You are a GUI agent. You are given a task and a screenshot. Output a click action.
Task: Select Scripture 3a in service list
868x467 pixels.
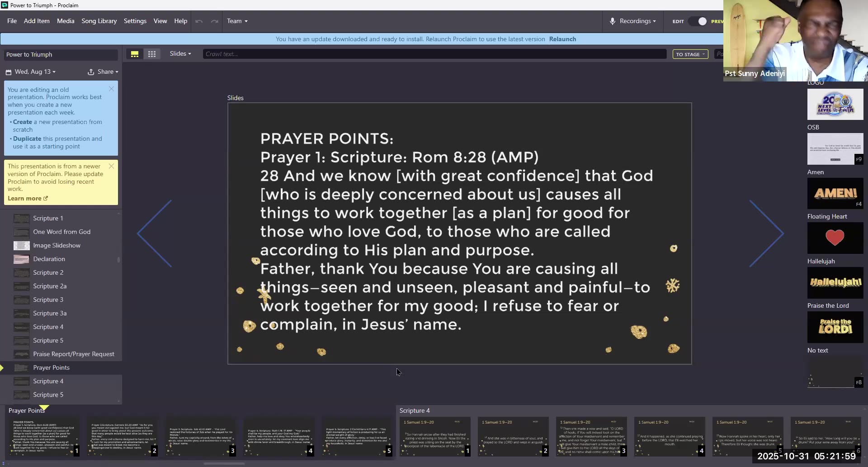(61, 313)
